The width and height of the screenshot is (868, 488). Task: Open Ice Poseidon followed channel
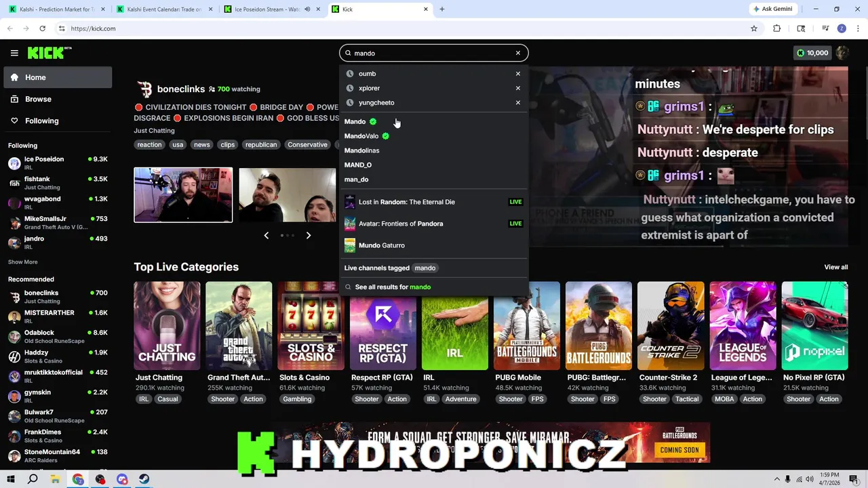tap(58, 163)
